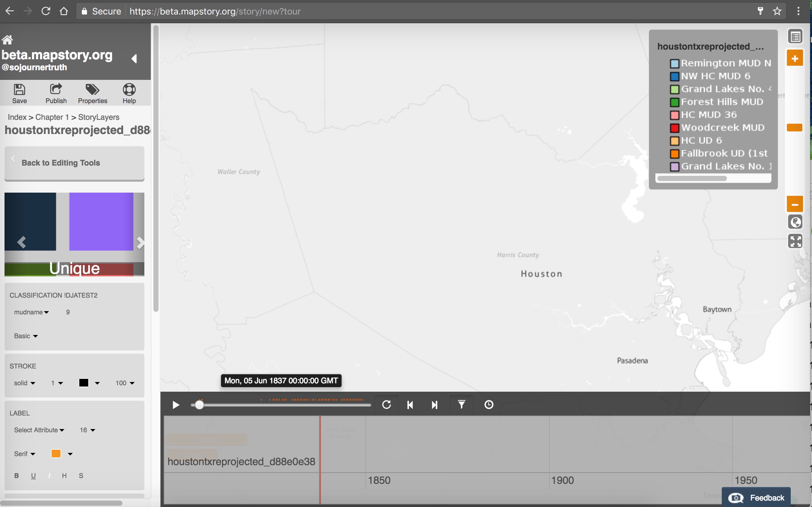Click the Properties tag icon

92,93
